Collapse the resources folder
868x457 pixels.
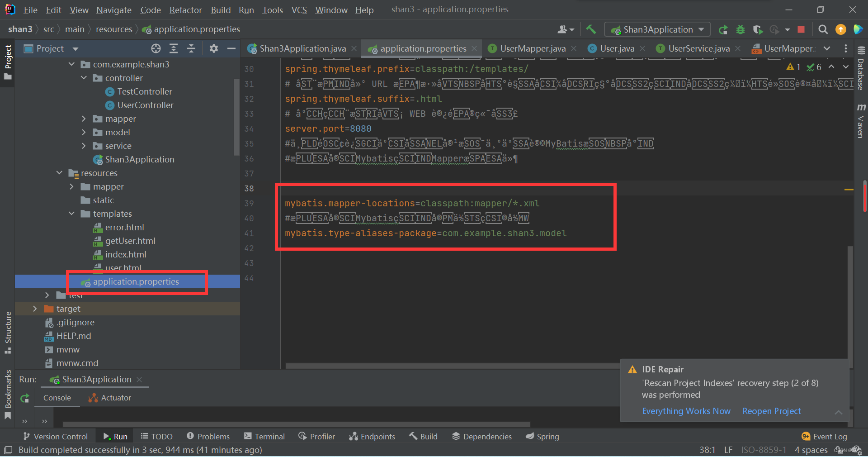tap(59, 173)
